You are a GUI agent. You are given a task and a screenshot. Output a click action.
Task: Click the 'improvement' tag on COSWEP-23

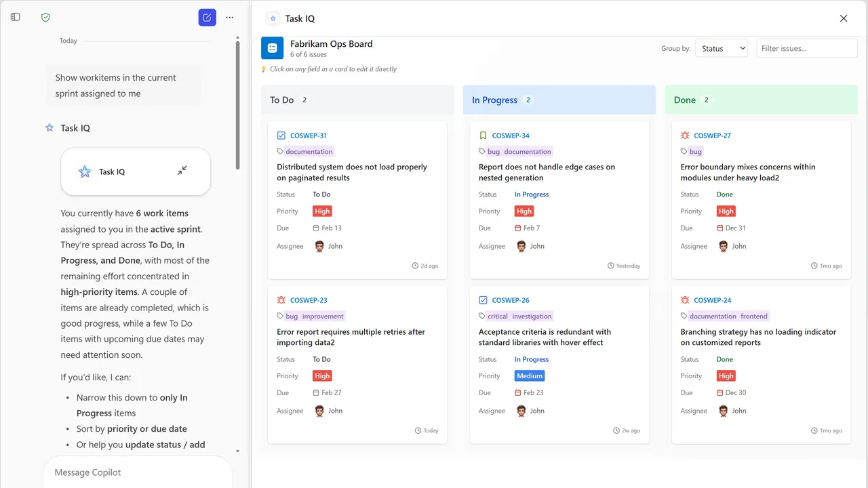click(x=323, y=317)
